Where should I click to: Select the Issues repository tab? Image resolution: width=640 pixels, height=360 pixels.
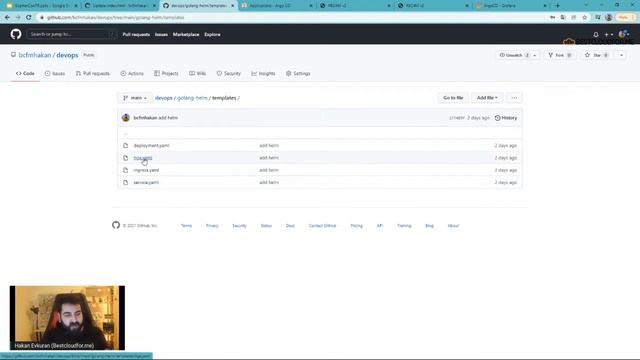tap(55, 73)
